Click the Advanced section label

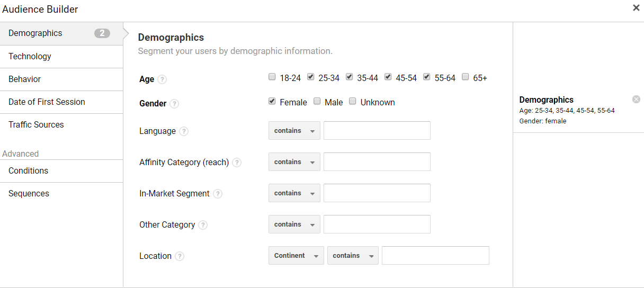(x=21, y=154)
